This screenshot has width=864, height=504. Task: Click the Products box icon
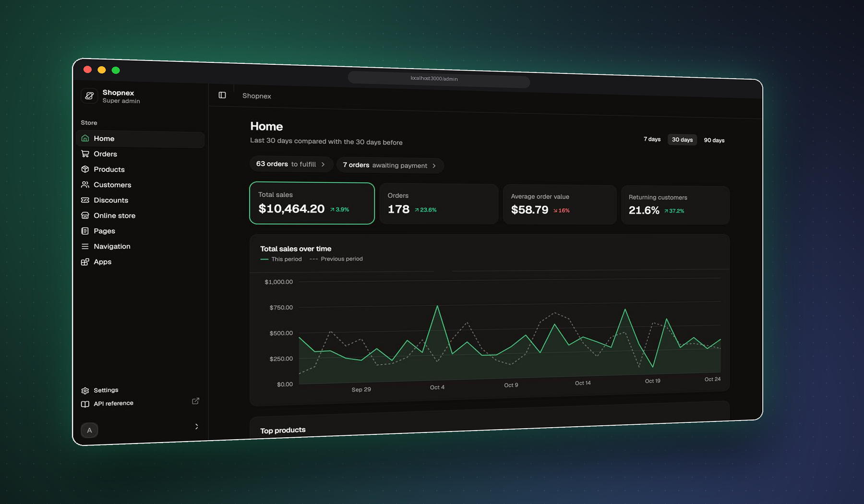[x=85, y=169]
